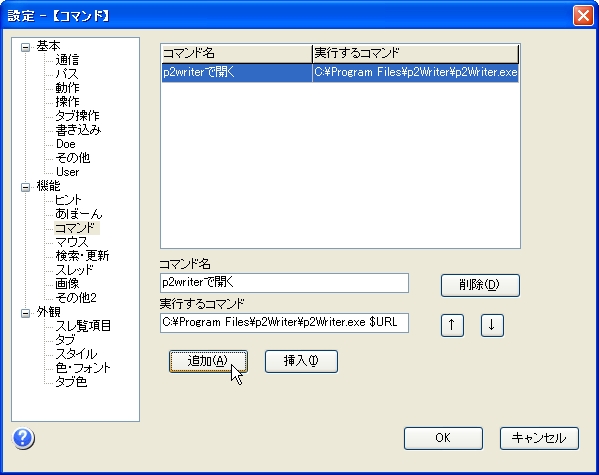
Task: Collapse the 外観 tree node
Action: tap(25, 313)
